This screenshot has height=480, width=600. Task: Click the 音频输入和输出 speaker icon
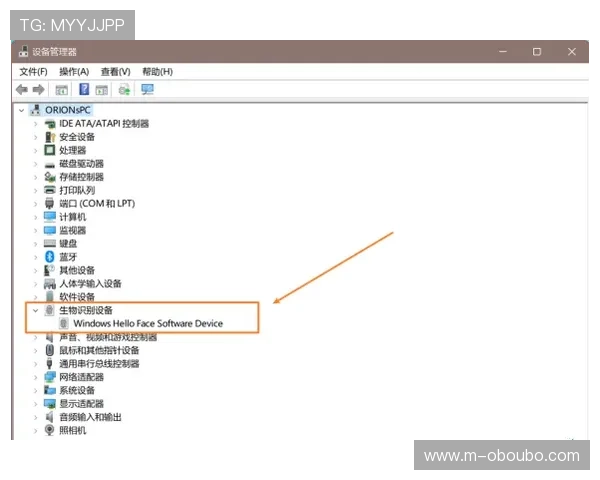pyautogui.click(x=50, y=417)
